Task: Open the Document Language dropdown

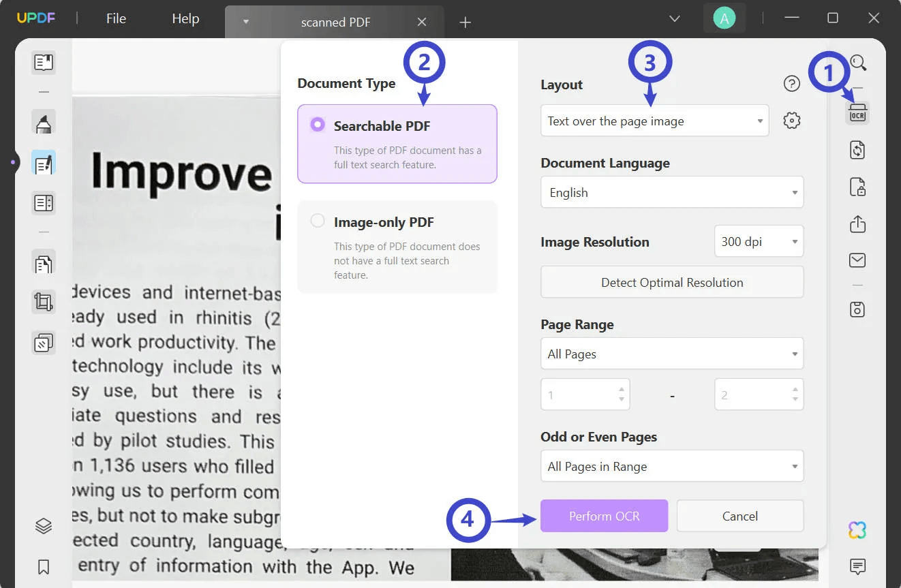Action: [x=672, y=192]
